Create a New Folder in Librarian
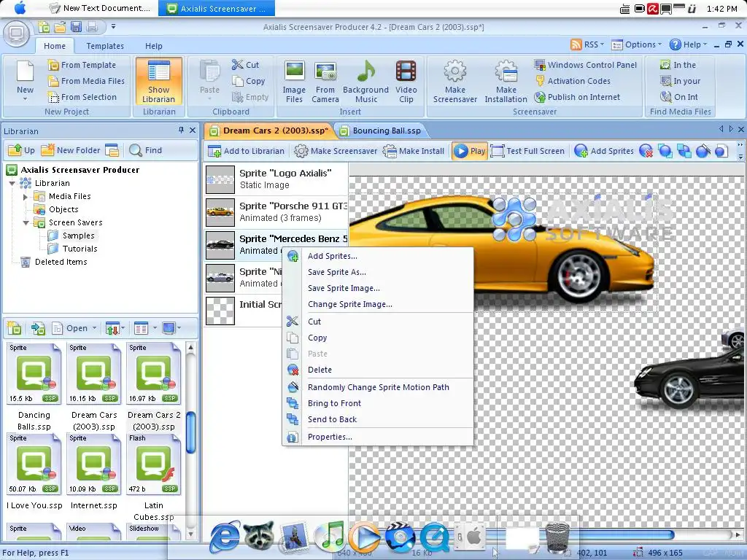The image size is (747, 560). point(71,150)
